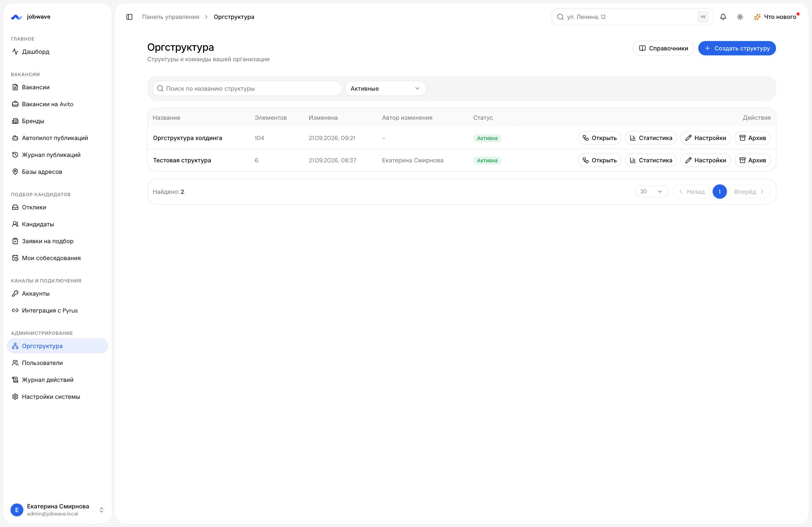
Task: Open the Дашборд menu item
Action: coord(57,51)
